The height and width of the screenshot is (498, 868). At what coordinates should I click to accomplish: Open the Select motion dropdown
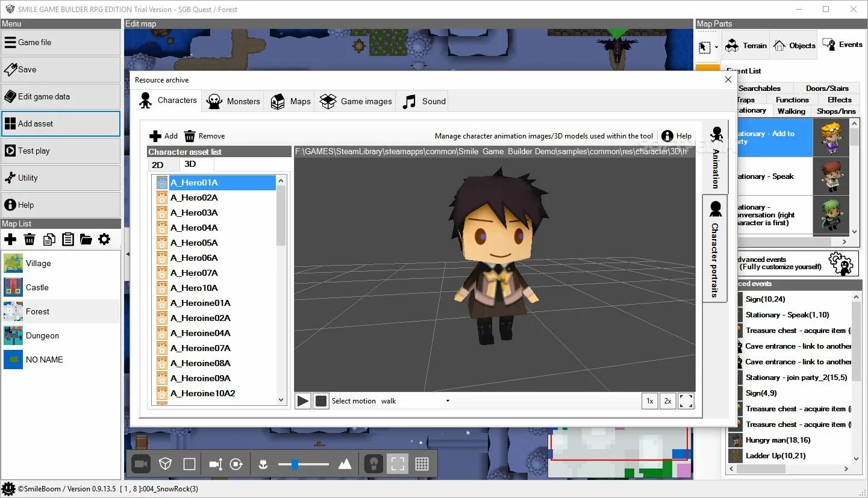(416, 401)
